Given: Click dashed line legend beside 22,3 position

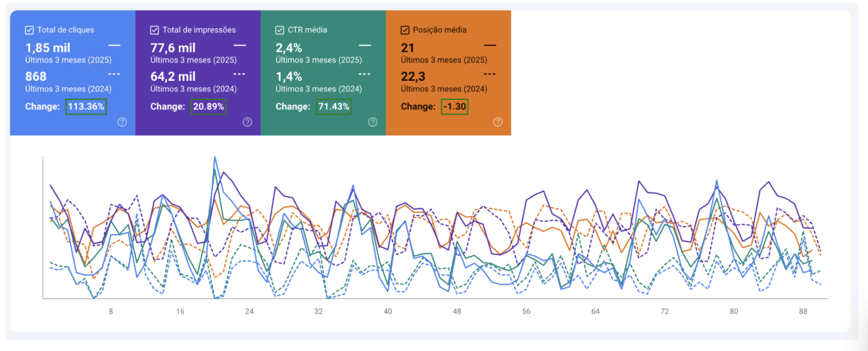Looking at the screenshot, I should coord(490,74).
